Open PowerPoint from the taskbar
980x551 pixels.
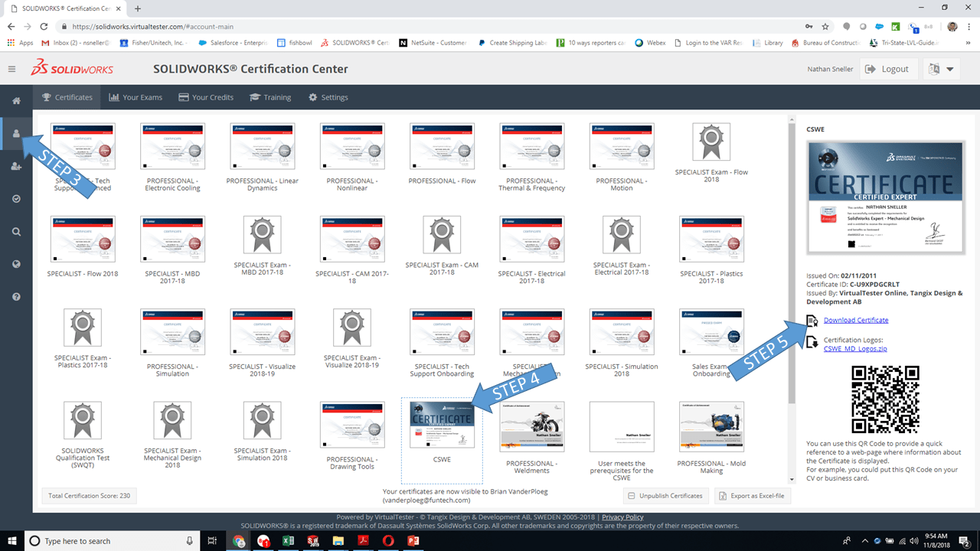pyautogui.click(x=413, y=541)
